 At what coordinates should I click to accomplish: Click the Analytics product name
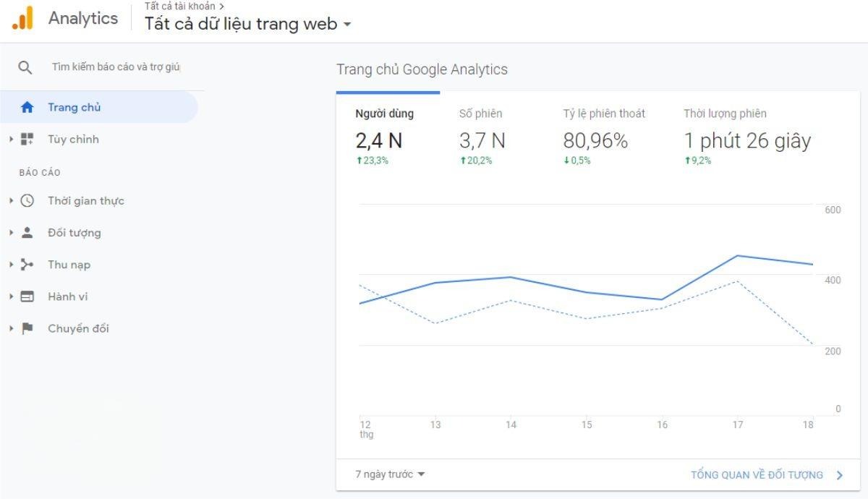[x=83, y=18]
